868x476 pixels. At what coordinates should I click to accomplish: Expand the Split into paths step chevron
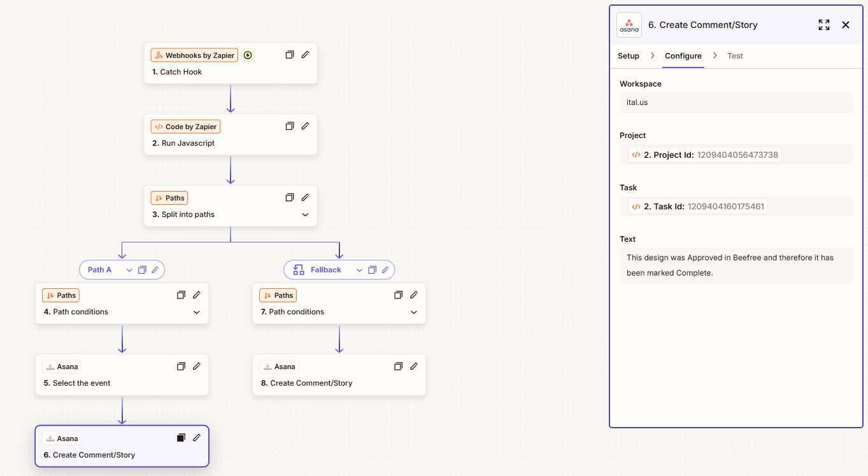pos(305,214)
